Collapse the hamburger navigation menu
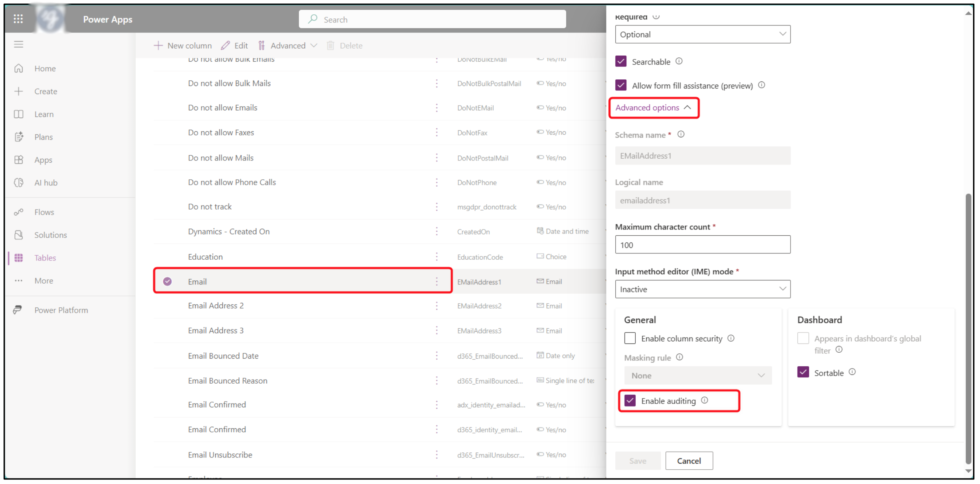 pyautogui.click(x=19, y=45)
